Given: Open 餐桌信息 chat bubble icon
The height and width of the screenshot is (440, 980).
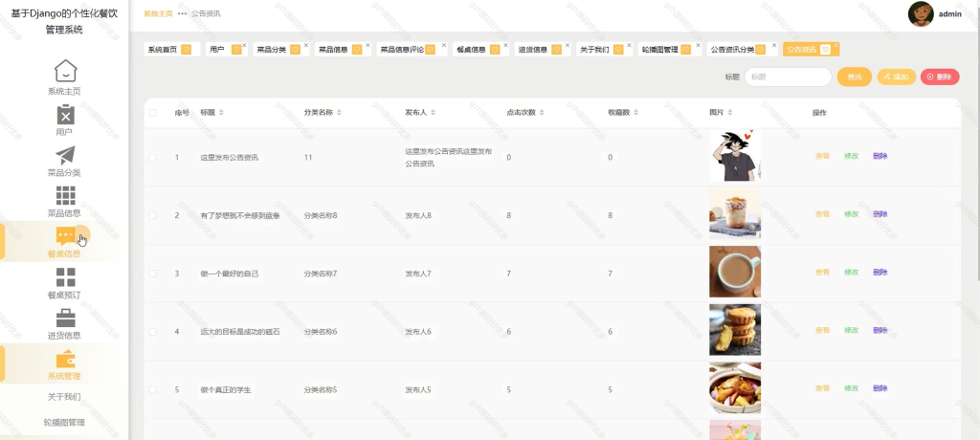Looking at the screenshot, I should (66, 235).
